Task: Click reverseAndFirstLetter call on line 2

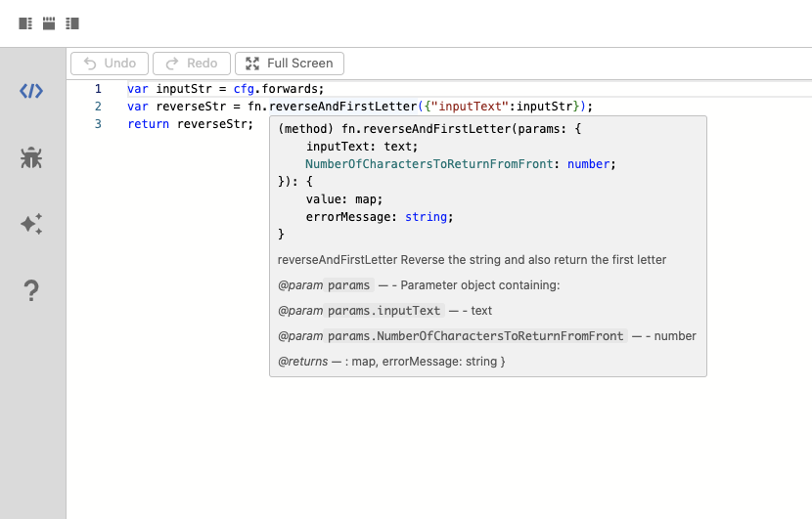Action: point(342,107)
